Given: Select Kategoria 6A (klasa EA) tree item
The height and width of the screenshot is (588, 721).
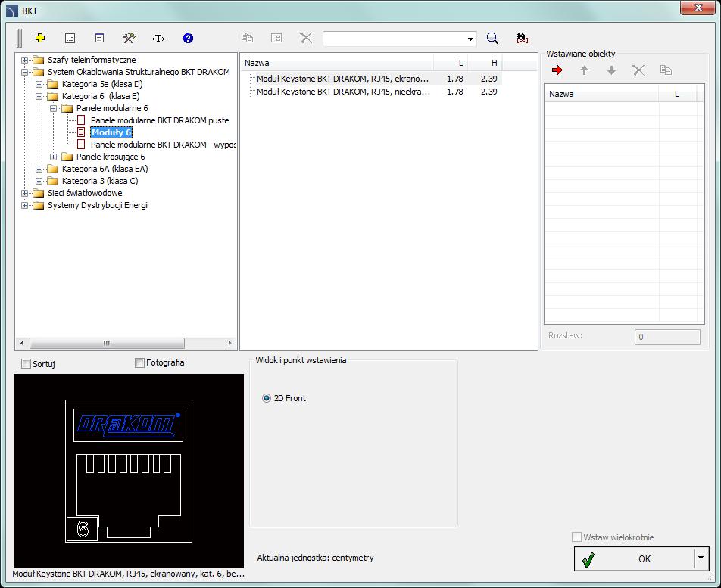Looking at the screenshot, I should point(105,169).
